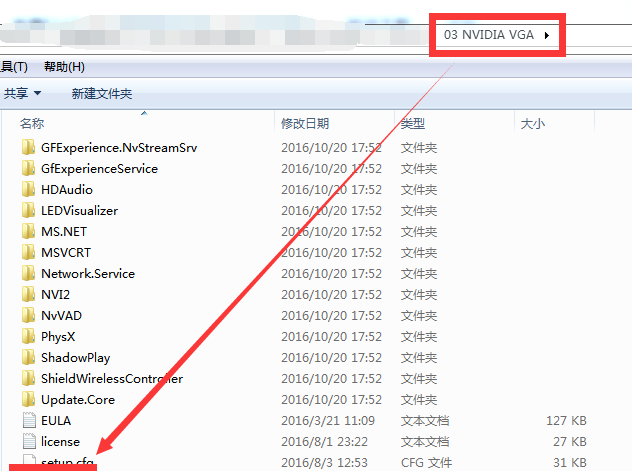Click 文本文档 type in EULA row
632x471 pixels.
pos(425,421)
